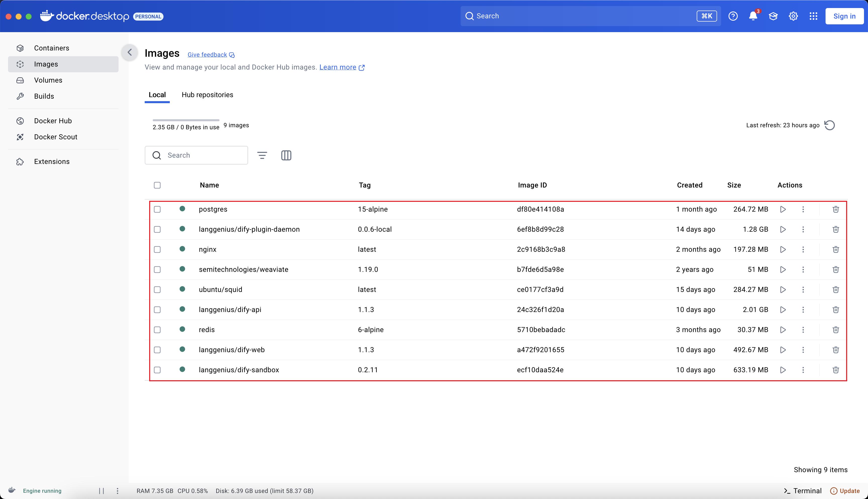This screenshot has width=868, height=499.
Task: Check the nginx image checkbox
Action: click(157, 249)
